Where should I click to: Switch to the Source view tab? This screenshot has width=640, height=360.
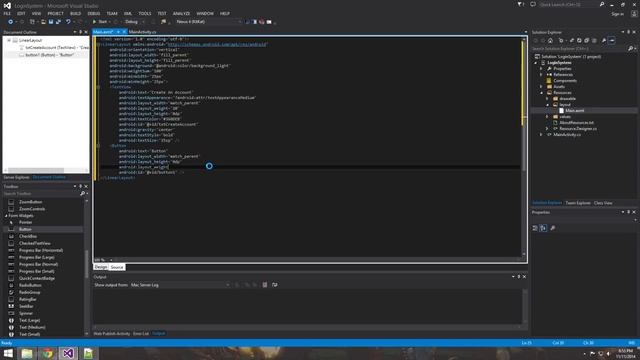pos(117,267)
